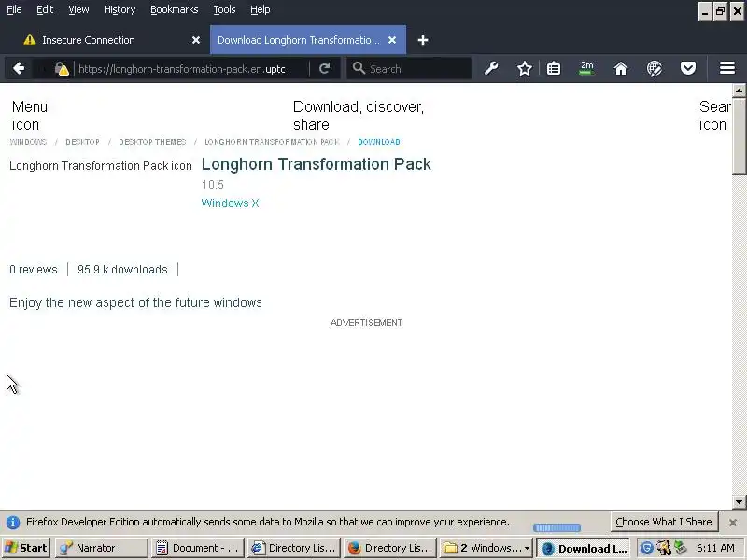Open the View menu
The width and height of the screenshot is (747, 560).
[78, 9]
